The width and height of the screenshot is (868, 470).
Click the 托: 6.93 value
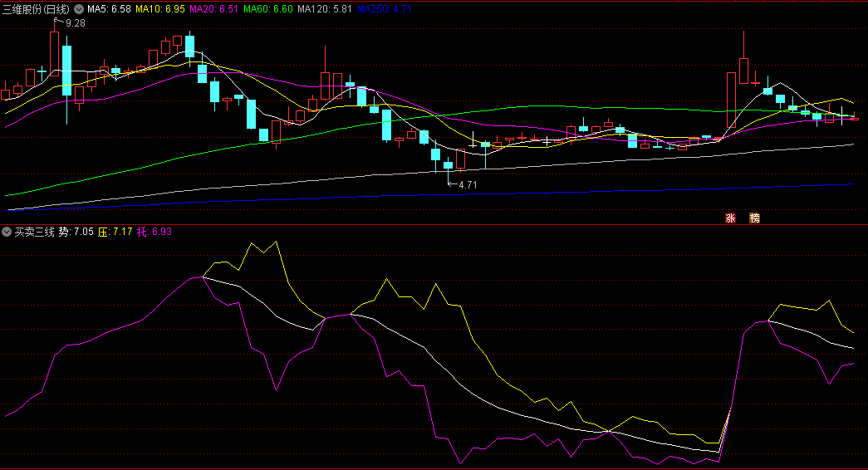coord(154,232)
